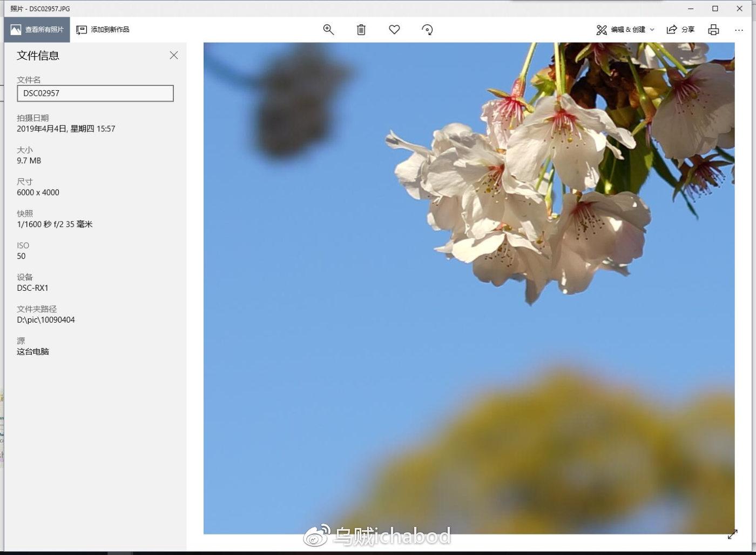Select exposure text 1/1600 秒 f/2
The image size is (756, 555).
[x=40, y=224]
